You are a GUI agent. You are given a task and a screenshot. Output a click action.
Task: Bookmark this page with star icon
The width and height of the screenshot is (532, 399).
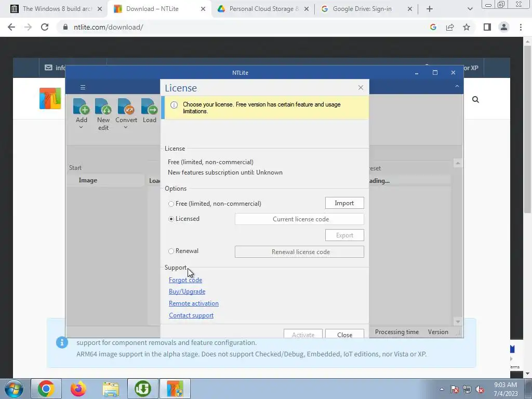click(467, 27)
